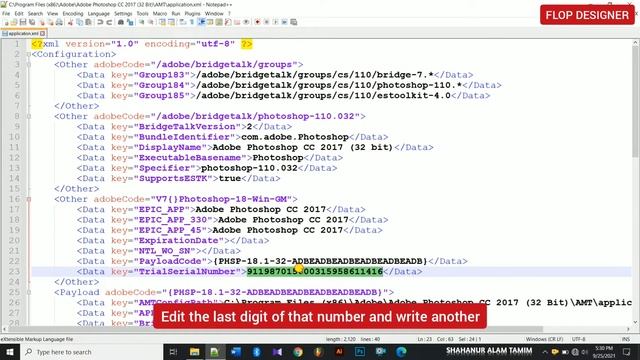This screenshot has width=640, height=360.
Task: Open Microsoft Edge from the taskbar
Action: click(401, 352)
